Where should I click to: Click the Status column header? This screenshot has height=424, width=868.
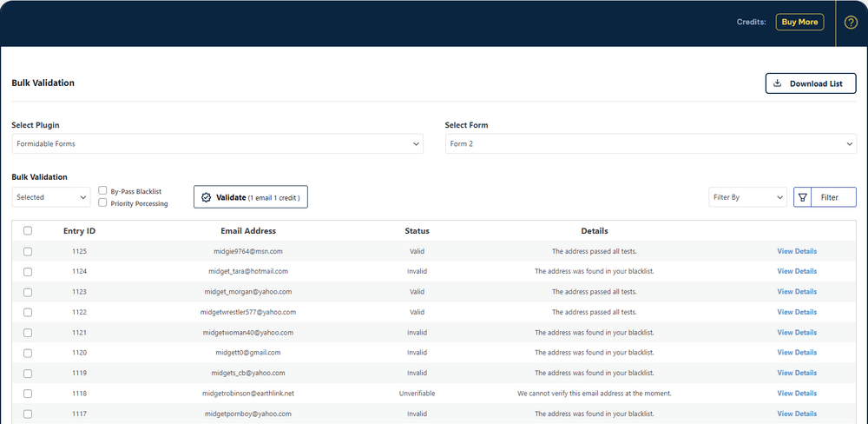tap(417, 231)
